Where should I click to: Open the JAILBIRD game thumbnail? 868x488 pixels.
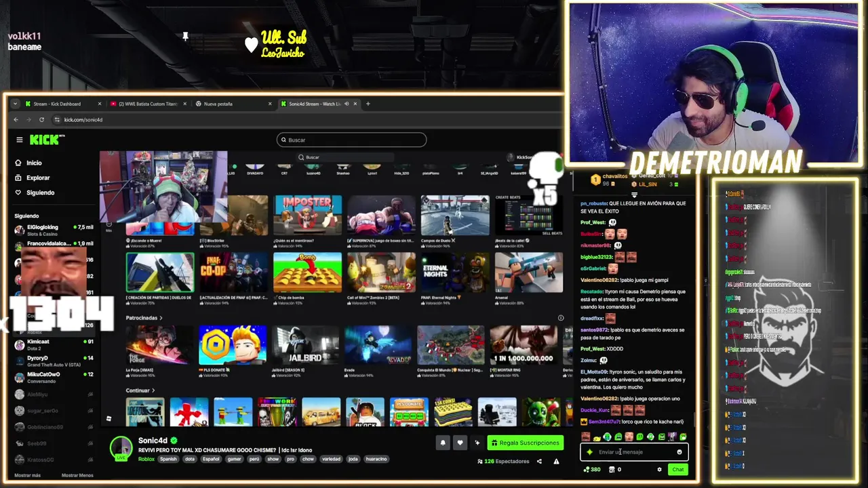(306, 345)
